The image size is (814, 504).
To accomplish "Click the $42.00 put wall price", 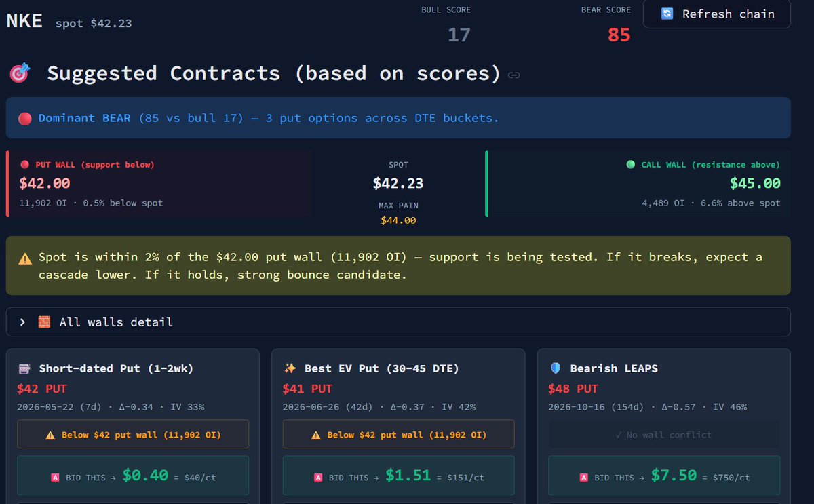I will tap(45, 183).
